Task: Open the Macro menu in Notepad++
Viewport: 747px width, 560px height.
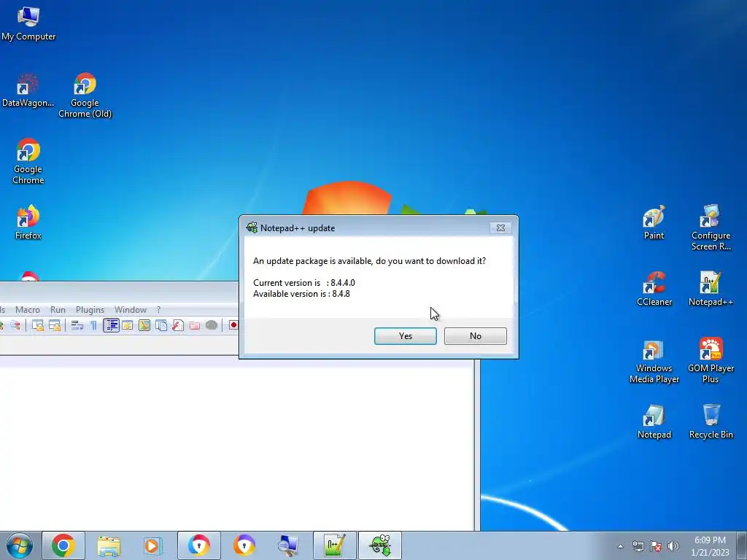Action: tap(28, 309)
